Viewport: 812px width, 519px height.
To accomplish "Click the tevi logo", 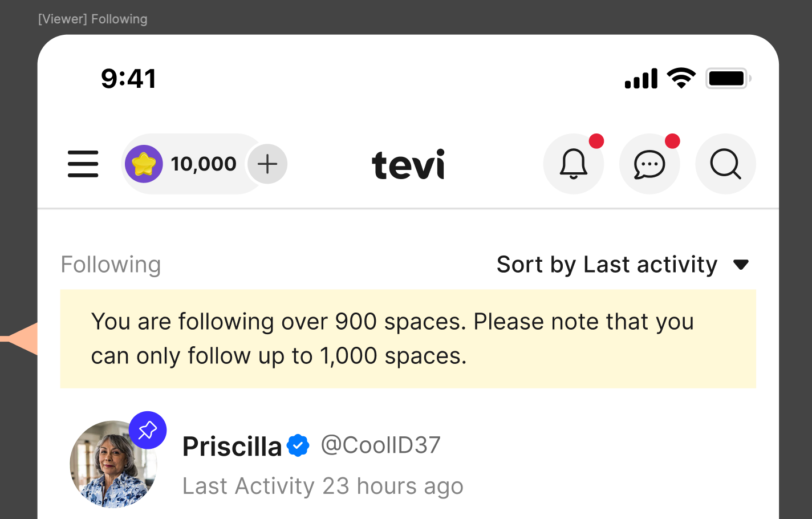I will tap(408, 164).
